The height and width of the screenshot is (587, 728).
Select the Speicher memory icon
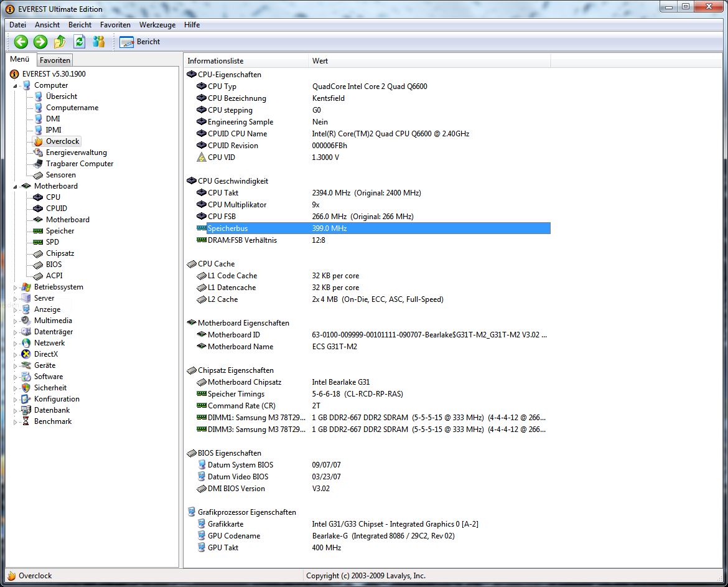(x=38, y=231)
